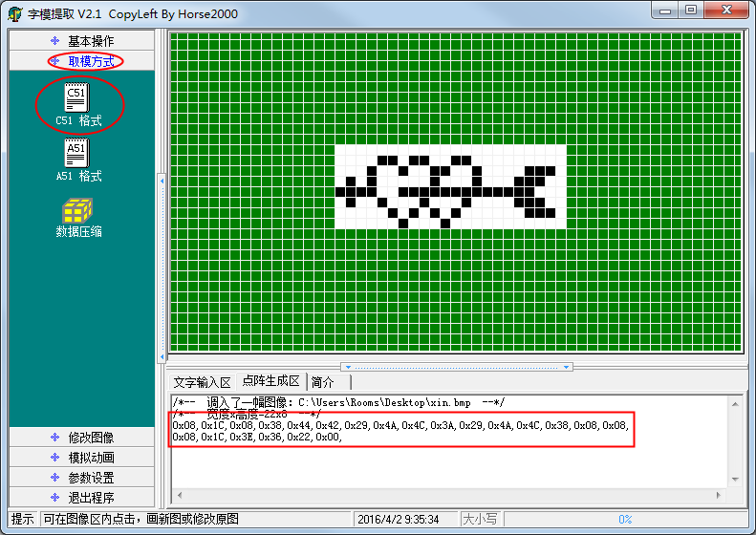756x535 pixels.
Task: Click the left sidebar collapse arrow on the splitter
Action: point(161,182)
